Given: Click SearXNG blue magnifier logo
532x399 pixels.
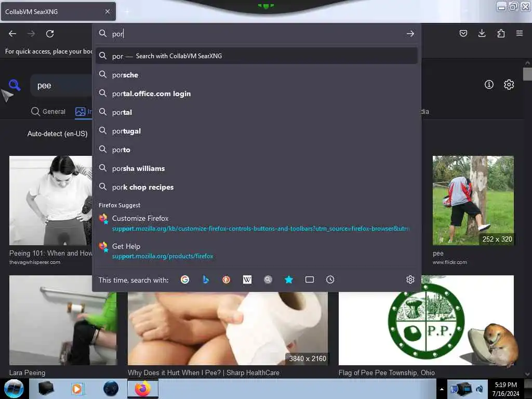Looking at the screenshot, I should pyautogui.click(x=15, y=85).
